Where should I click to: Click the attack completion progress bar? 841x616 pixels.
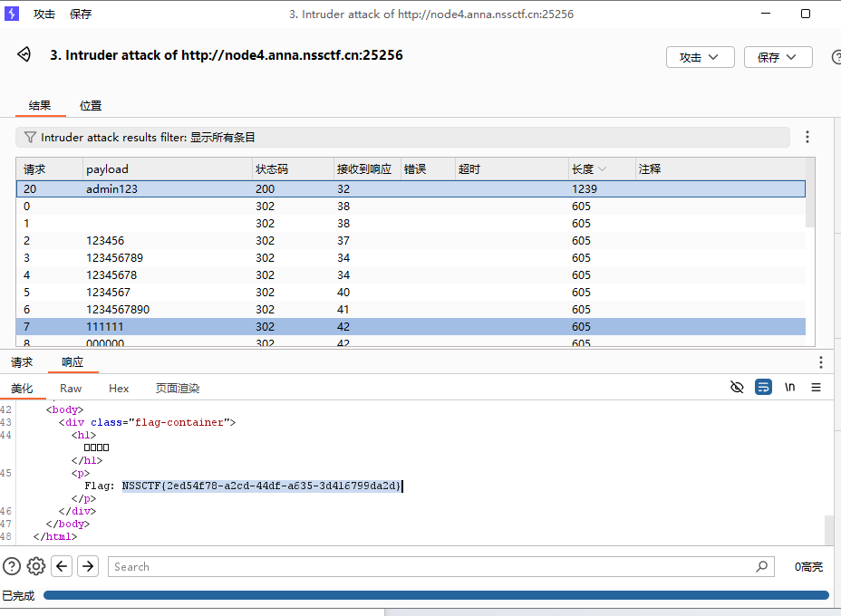click(x=436, y=595)
